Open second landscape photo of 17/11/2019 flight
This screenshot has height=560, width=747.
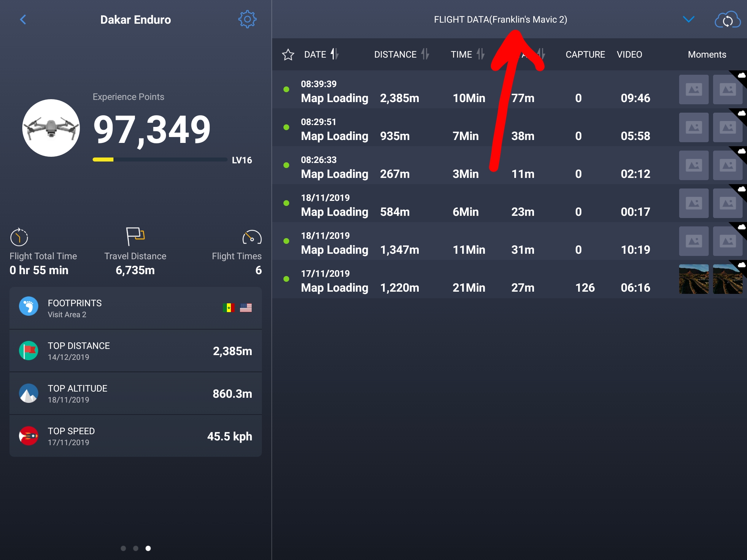click(x=728, y=279)
